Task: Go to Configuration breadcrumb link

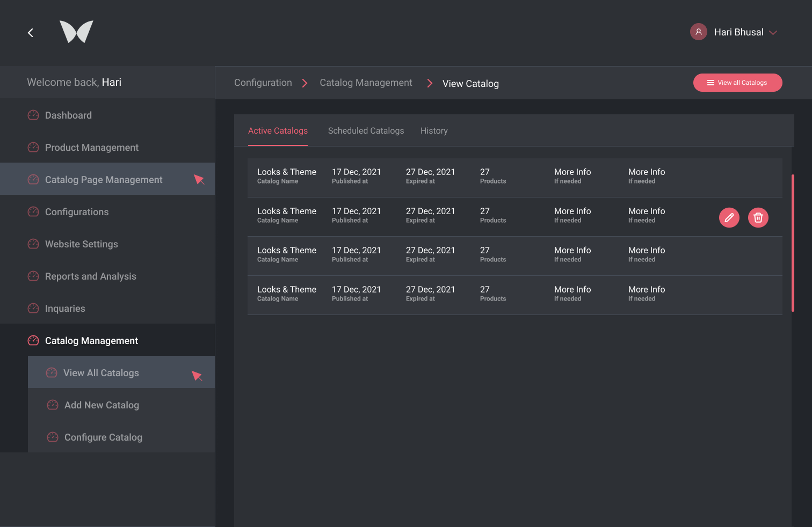Action: (263, 83)
